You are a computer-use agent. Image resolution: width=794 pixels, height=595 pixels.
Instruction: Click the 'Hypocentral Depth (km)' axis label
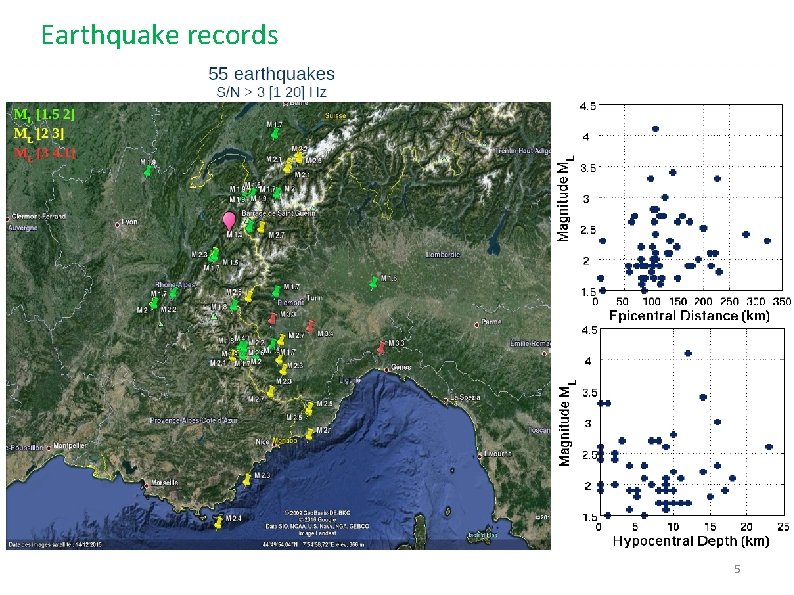[x=691, y=541]
